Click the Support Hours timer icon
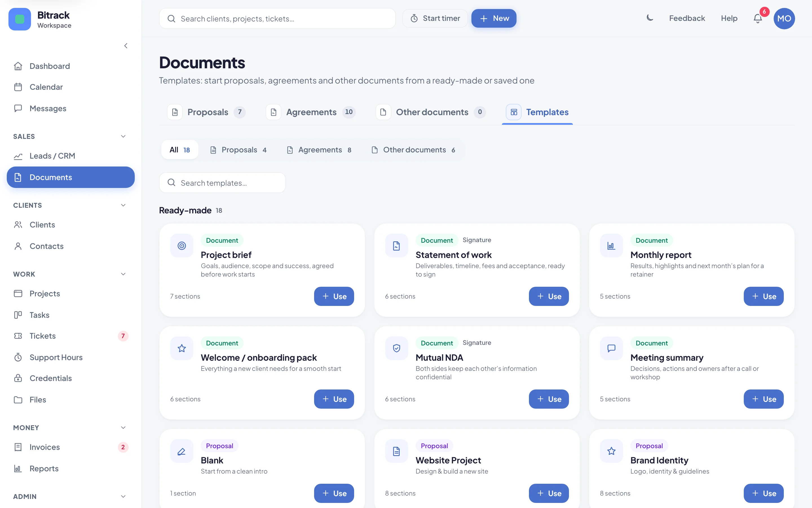 point(18,357)
